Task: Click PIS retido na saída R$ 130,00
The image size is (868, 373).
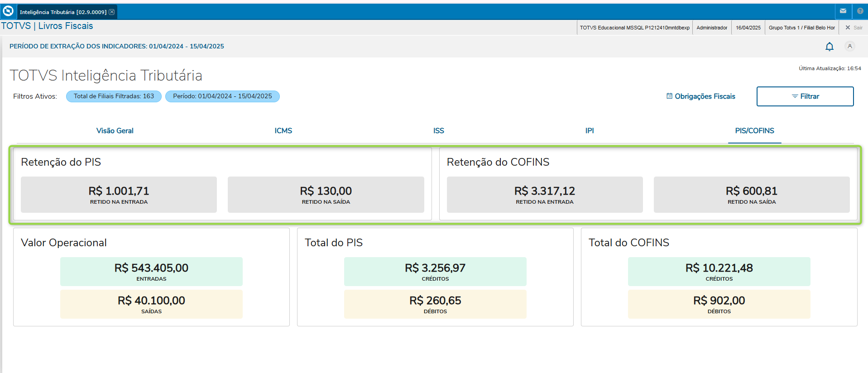Action: (326, 195)
